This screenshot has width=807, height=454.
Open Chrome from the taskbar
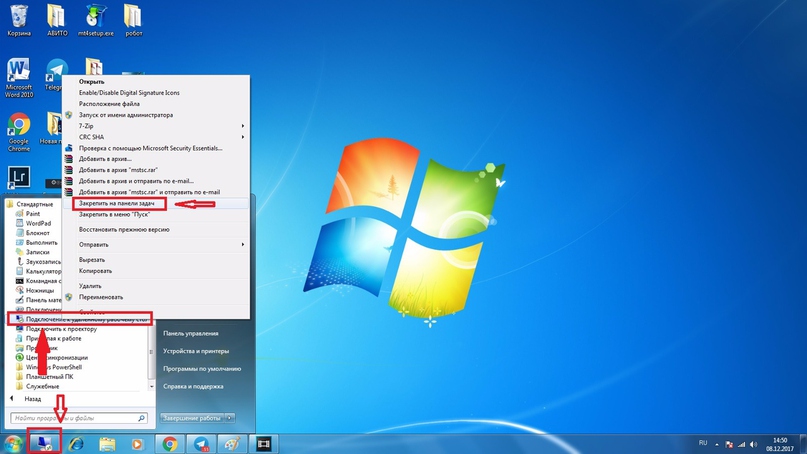pos(170,444)
